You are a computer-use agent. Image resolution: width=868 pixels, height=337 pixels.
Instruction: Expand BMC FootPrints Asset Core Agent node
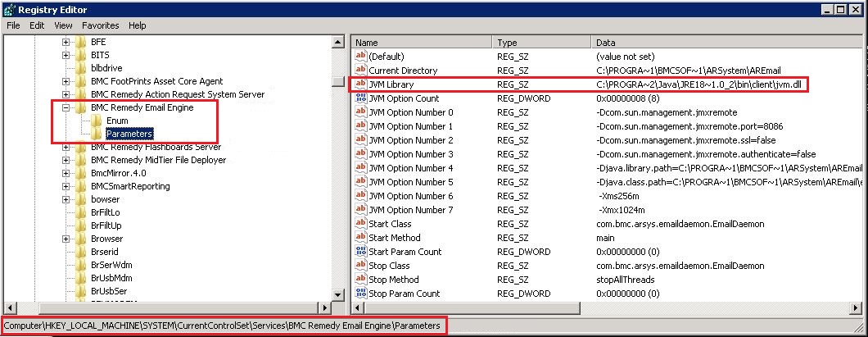(x=66, y=81)
